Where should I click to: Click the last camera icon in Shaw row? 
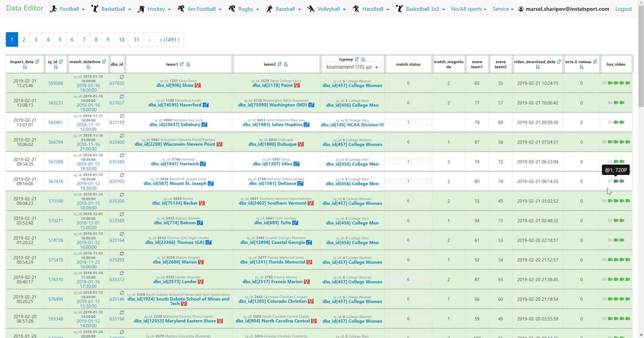click(x=628, y=83)
